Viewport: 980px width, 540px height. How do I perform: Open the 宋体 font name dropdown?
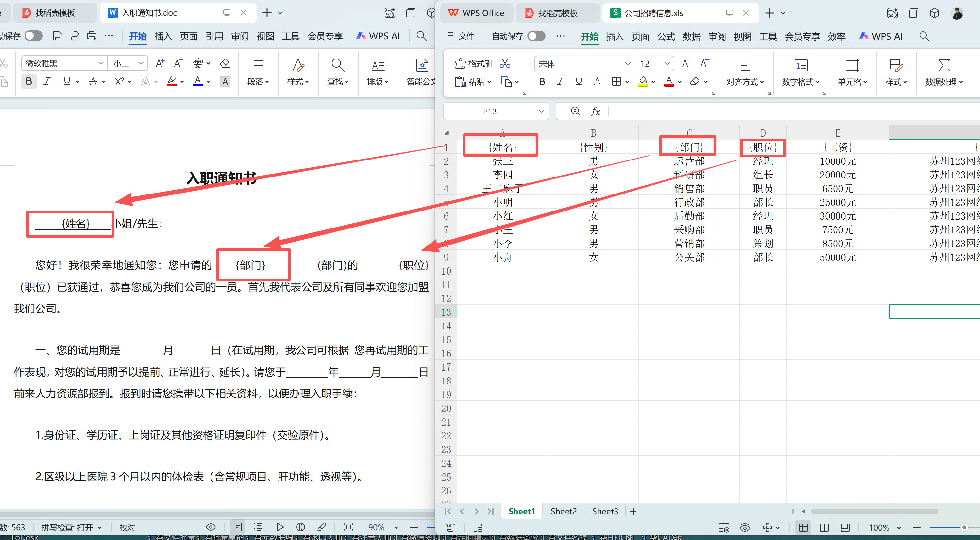pos(627,63)
